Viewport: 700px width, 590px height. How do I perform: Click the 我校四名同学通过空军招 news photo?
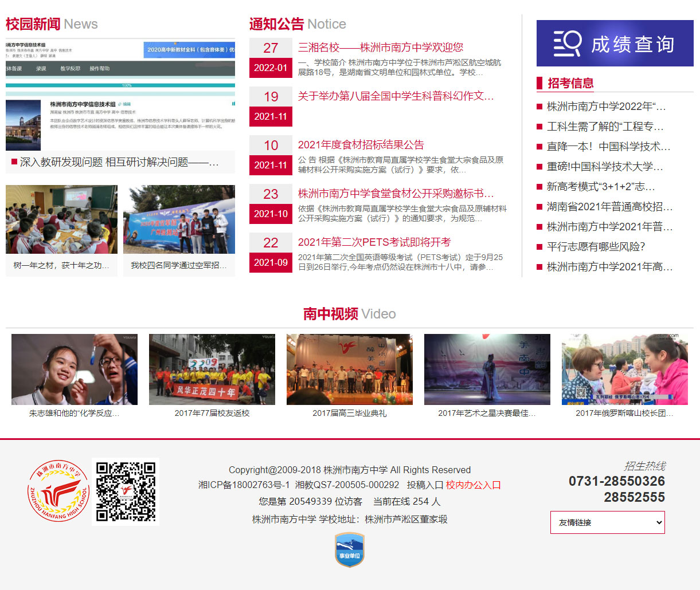click(179, 219)
